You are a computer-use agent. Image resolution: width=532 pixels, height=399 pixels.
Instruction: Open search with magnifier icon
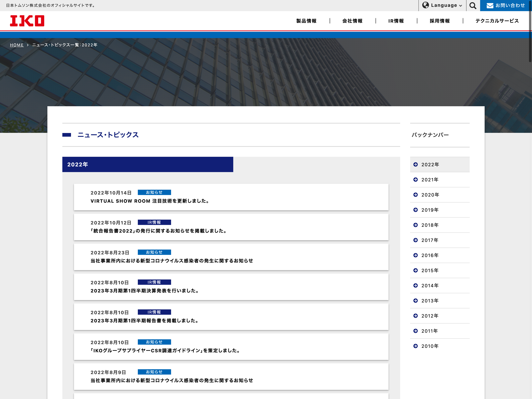click(473, 5)
